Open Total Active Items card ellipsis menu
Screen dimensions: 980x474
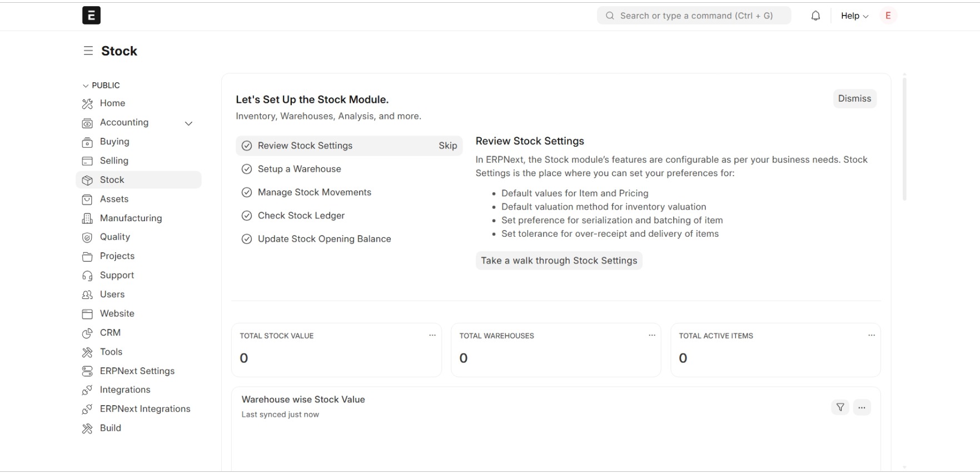tap(871, 336)
